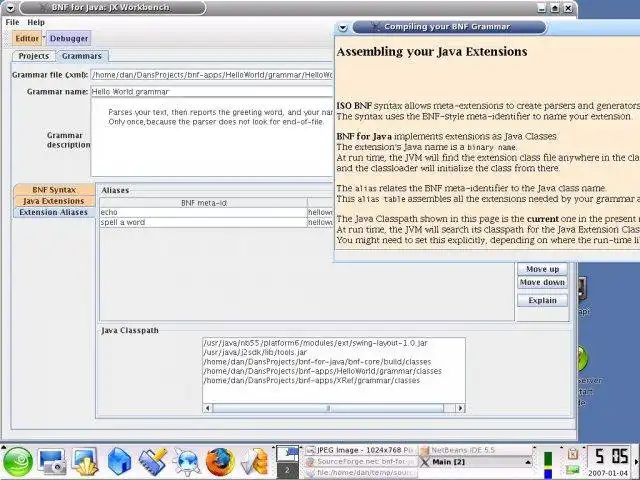
Task: Click the clock showing 5:05
Action: click(x=610, y=456)
